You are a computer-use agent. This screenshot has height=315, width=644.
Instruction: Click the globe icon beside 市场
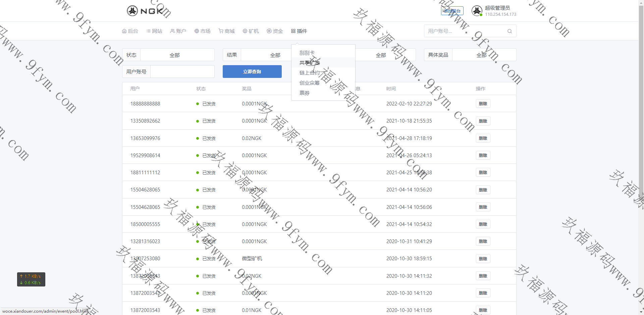pos(197,31)
